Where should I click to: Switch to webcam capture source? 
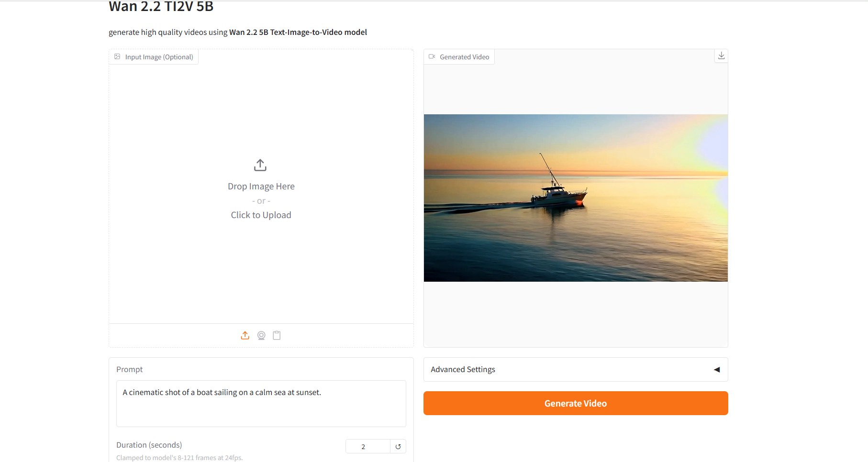pyautogui.click(x=261, y=335)
